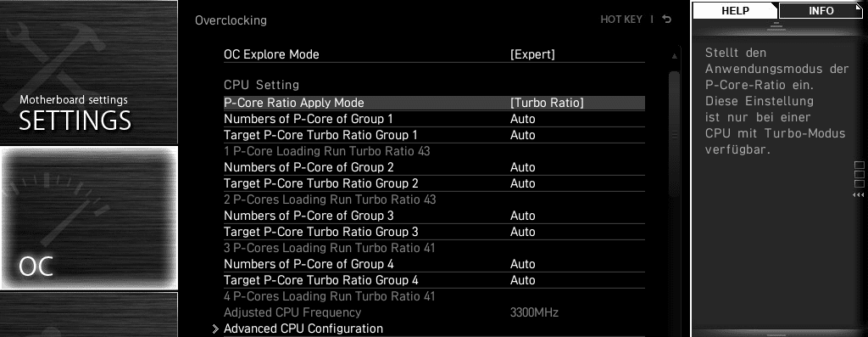Viewport: 868px width, 337px height.
Task: Open the HOT KEY menu
Action: (621, 20)
